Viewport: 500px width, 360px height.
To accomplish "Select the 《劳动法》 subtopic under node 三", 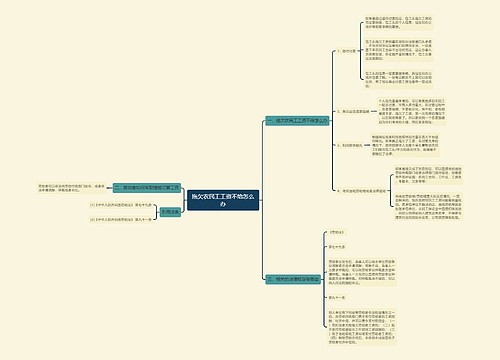I will point(336,232).
